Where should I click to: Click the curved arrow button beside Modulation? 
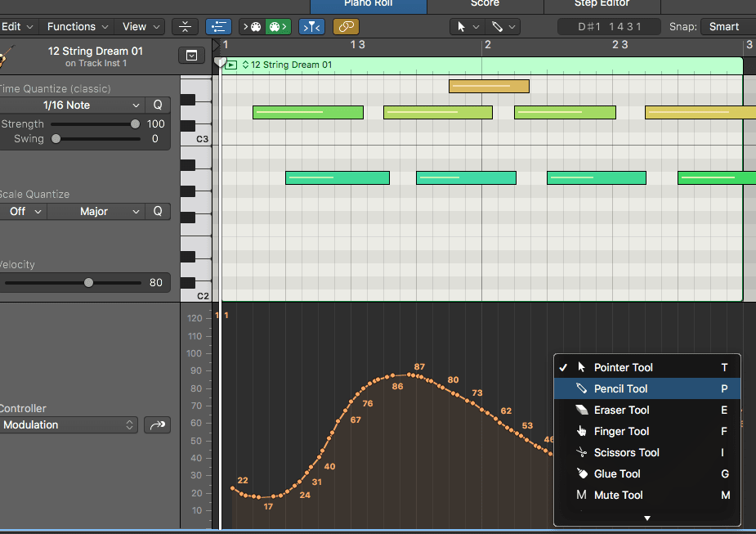157,425
